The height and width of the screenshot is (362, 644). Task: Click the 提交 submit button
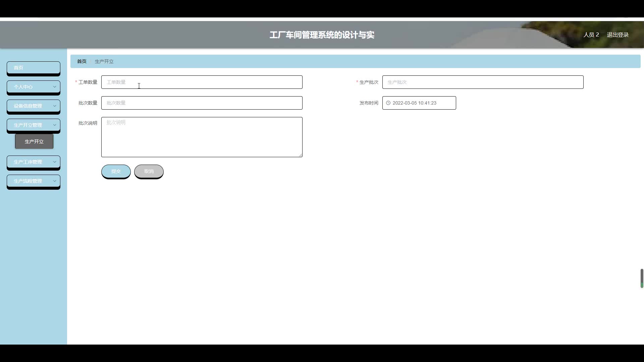point(116,171)
